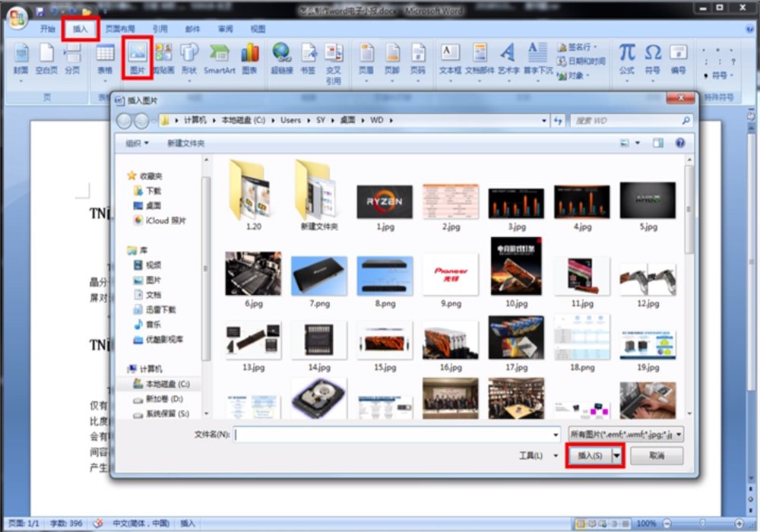Screen dimensions: 760x532
Task: Open the 组织 (Organize) dropdown menu
Action: pyautogui.click(x=138, y=143)
